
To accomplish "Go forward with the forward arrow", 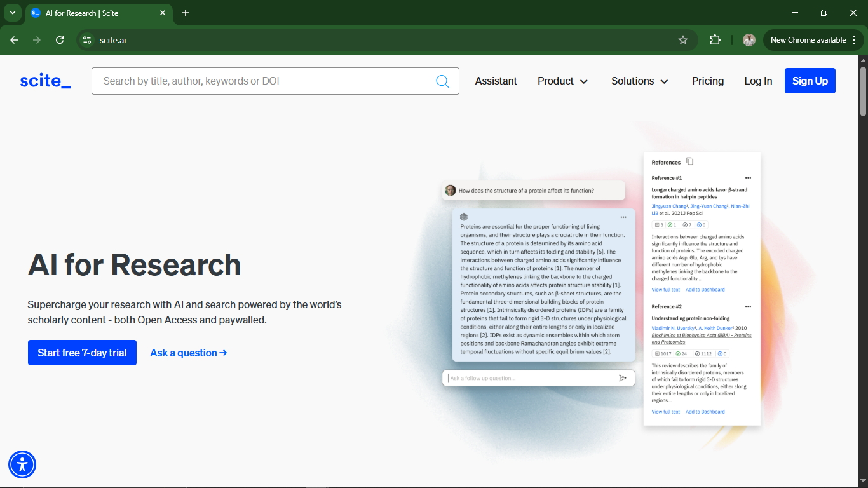I will [x=37, y=40].
